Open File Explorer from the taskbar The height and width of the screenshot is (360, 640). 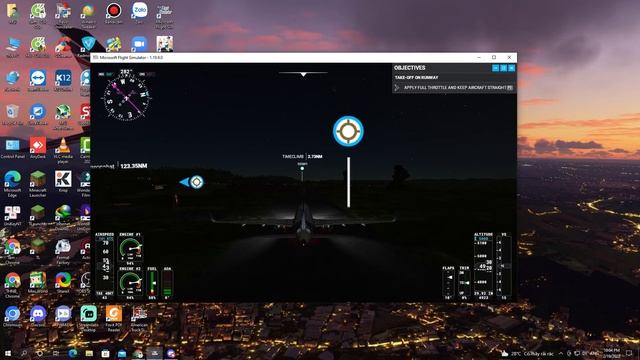[x=89, y=353]
